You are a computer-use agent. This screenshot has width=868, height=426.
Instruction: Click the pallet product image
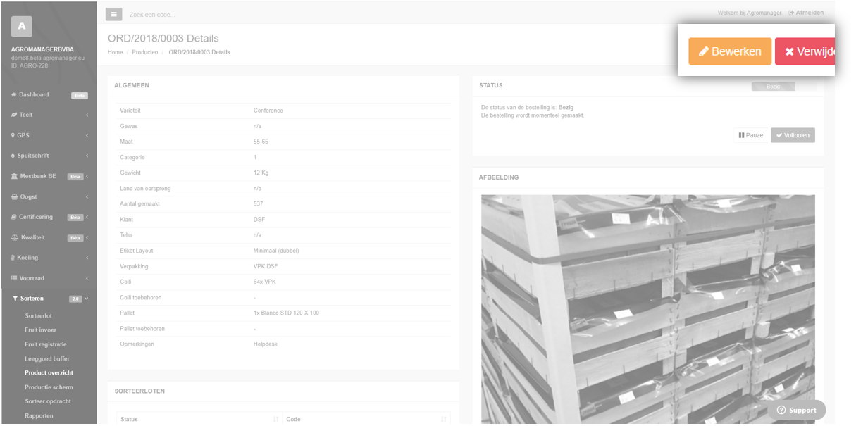pos(648,309)
